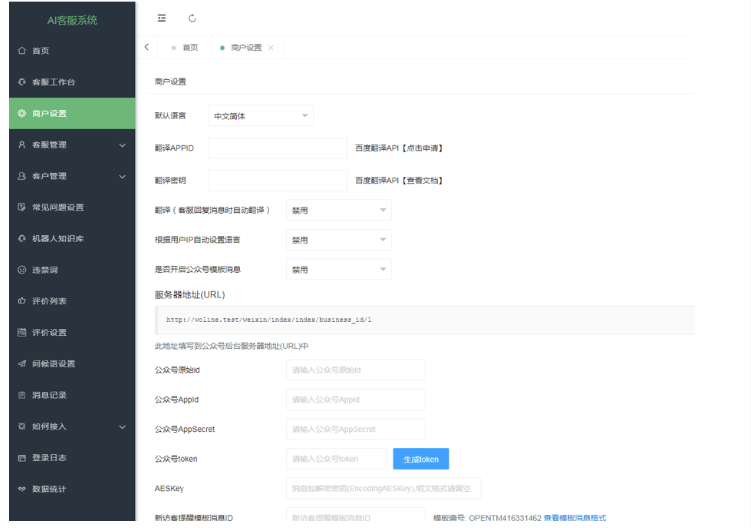Screen dimensions: 751x528
Task: Open the 翻译 auto-translate dropdown
Action: (x=339, y=210)
